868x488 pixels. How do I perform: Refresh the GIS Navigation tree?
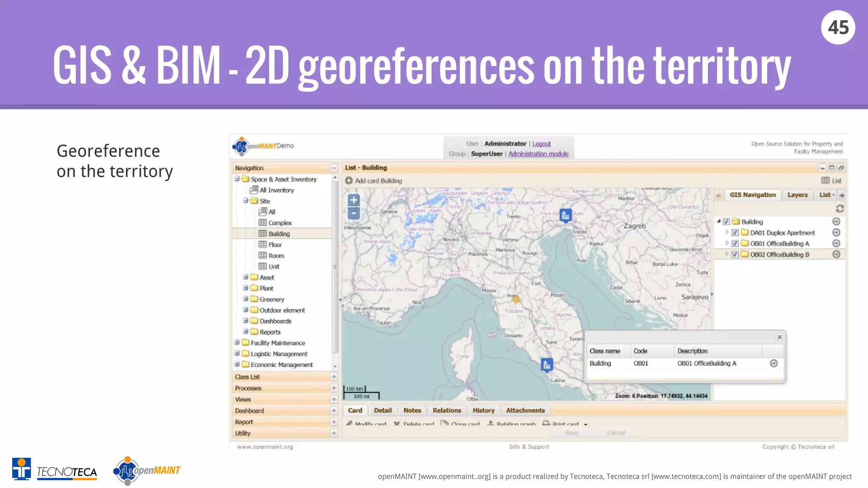tap(840, 208)
